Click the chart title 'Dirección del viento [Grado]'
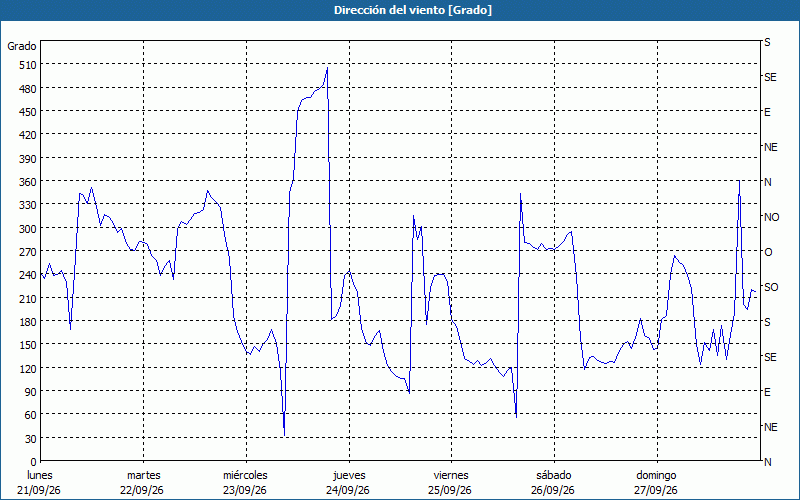This screenshot has height=500, width=800. coord(413,10)
